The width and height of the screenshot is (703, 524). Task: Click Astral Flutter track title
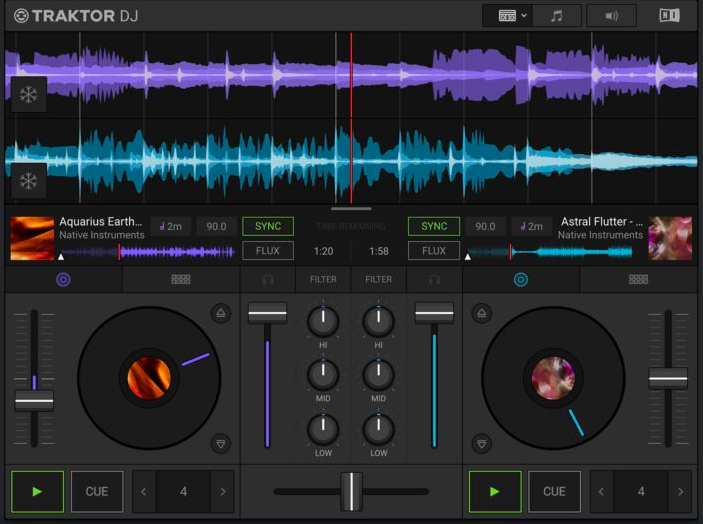(602, 221)
